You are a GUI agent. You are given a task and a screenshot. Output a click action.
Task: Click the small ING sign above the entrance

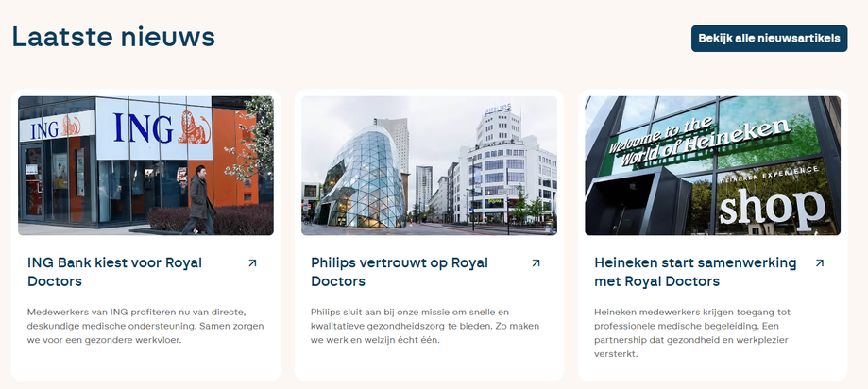click(x=56, y=127)
